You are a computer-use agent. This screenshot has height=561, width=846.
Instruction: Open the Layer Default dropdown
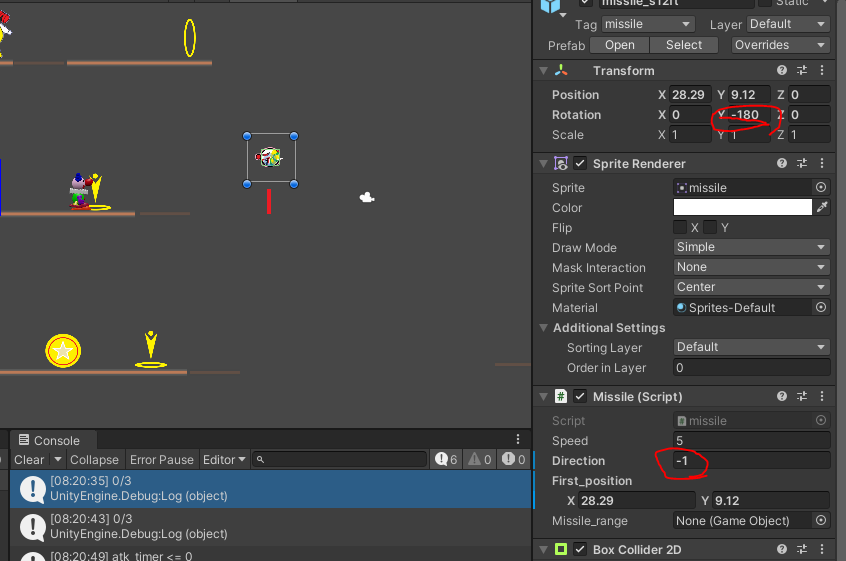coord(788,24)
